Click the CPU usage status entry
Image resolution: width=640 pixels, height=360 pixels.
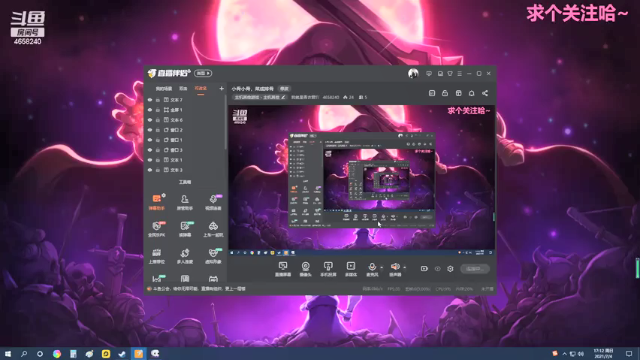tap(443, 289)
